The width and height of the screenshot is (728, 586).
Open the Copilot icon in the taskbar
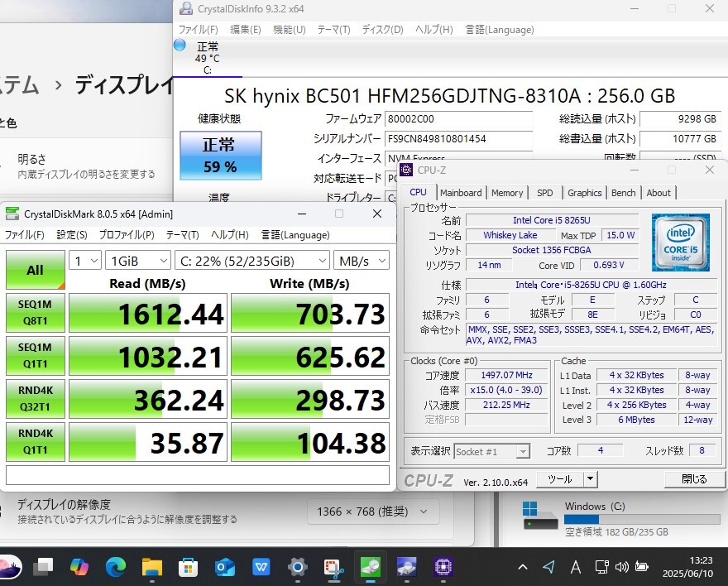[x=79, y=566]
